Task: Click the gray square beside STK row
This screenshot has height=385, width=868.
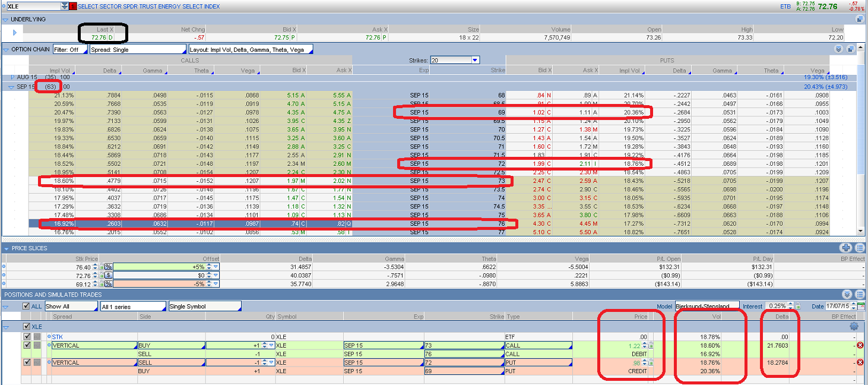Action: click(37, 337)
